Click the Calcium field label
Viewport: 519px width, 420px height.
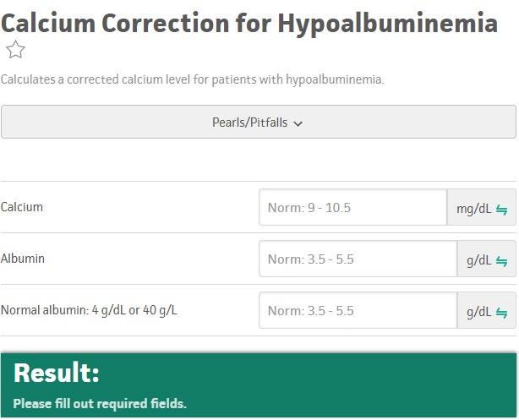click(22, 207)
